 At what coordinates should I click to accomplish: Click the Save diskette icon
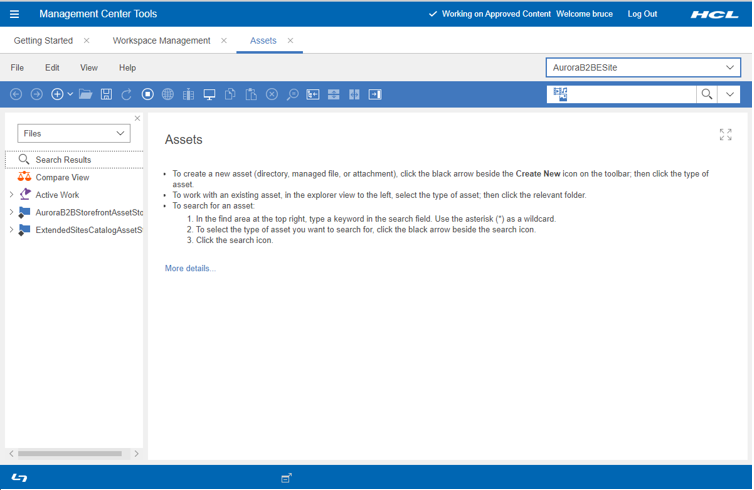[106, 94]
